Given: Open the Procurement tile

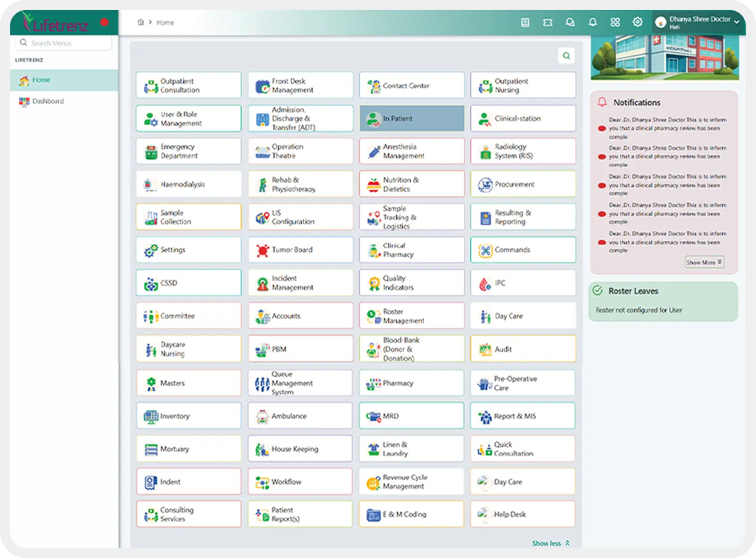Looking at the screenshot, I should (523, 184).
